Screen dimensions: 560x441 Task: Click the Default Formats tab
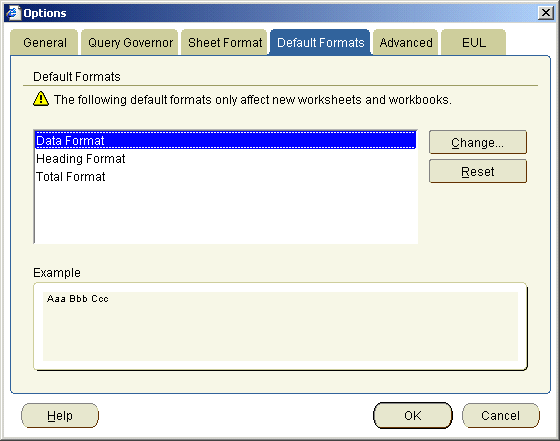click(320, 42)
